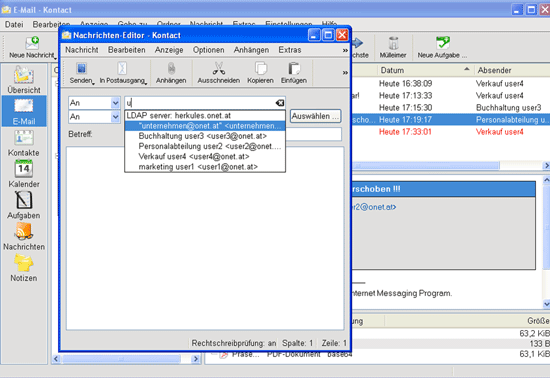Sort mail list by Absender column
Screen dimensions: 550x378
pyautogui.click(x=511, y=70)
